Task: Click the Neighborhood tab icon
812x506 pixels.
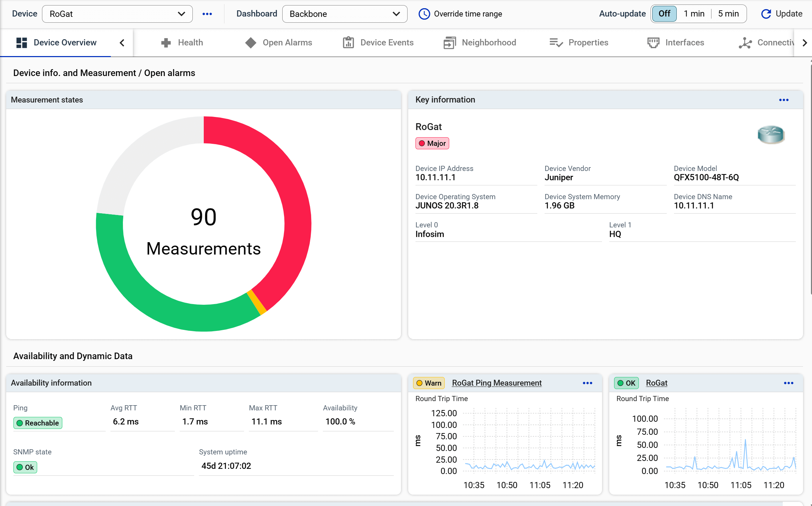Action: 450,43
